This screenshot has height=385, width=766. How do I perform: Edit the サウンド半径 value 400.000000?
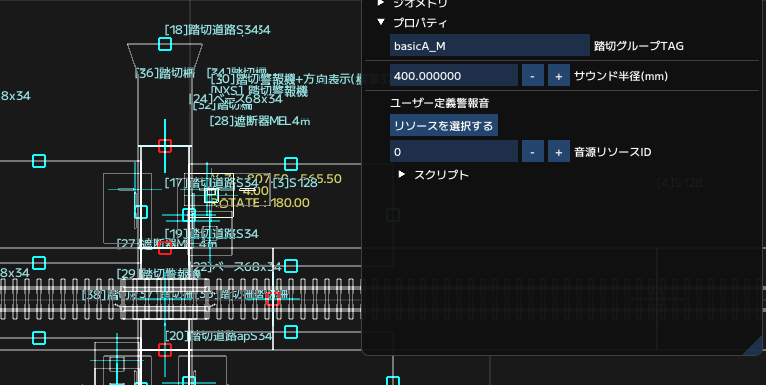(x=454, y=76)
